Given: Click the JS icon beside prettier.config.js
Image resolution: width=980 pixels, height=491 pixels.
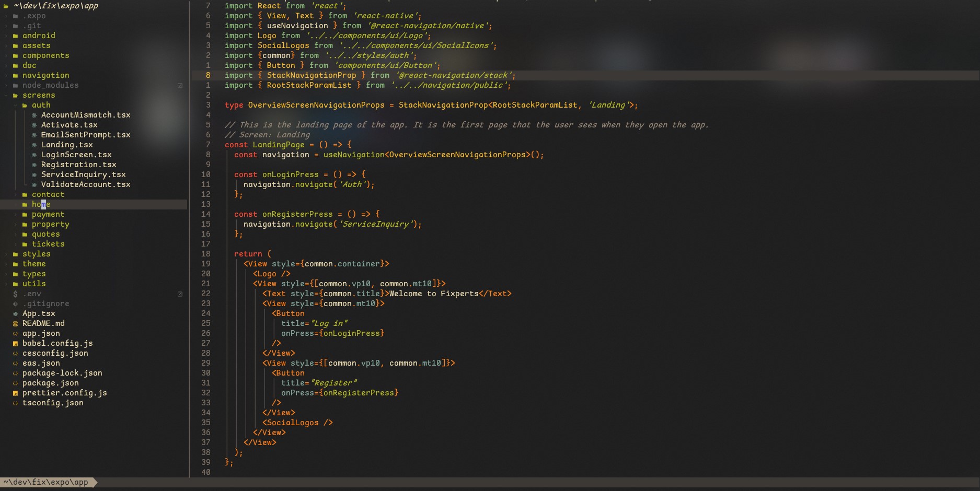Looking at the screenshot, I should 15,393.
